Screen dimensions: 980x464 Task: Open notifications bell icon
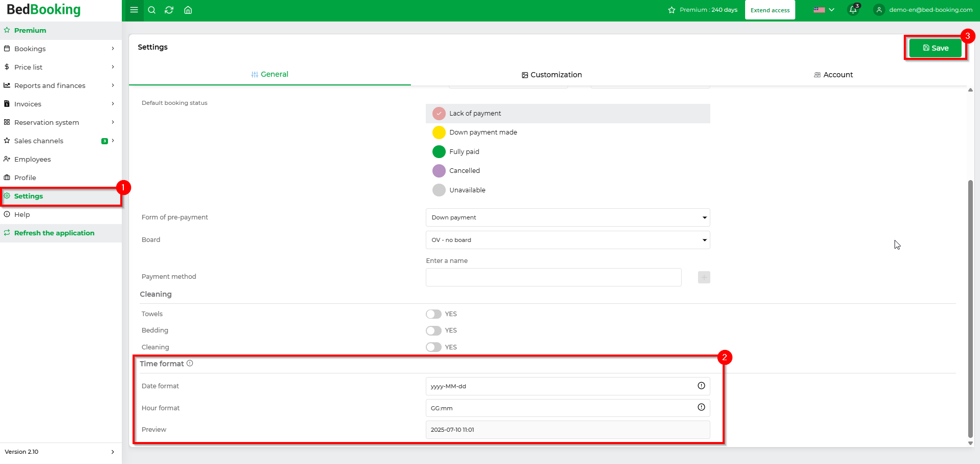click(853, 10)
